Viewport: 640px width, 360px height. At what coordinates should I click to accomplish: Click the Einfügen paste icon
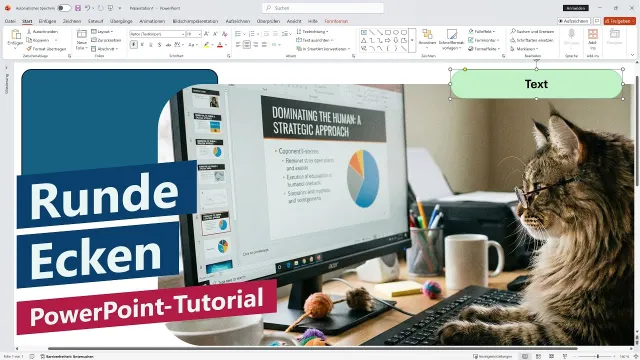click(x=16, y=35)
